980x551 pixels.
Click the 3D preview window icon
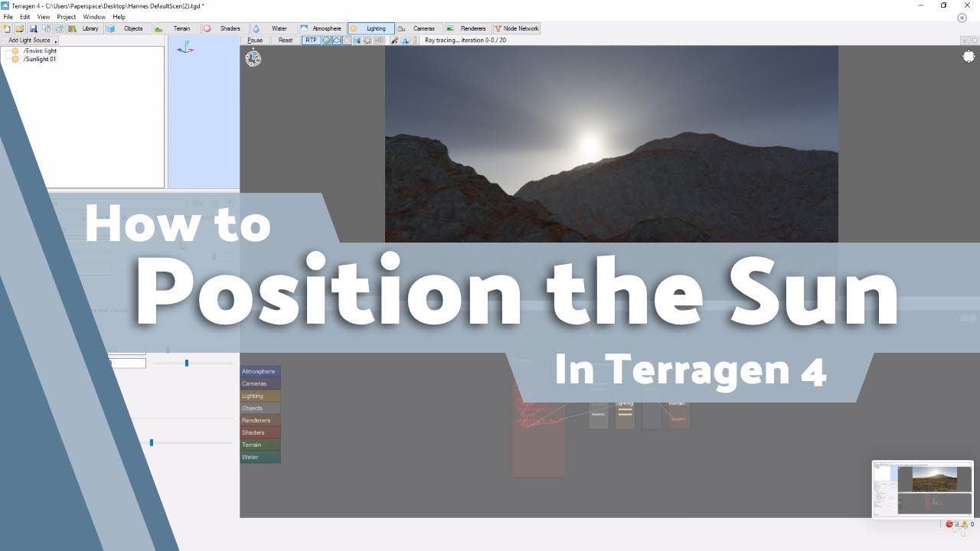(x=59, y=28)
